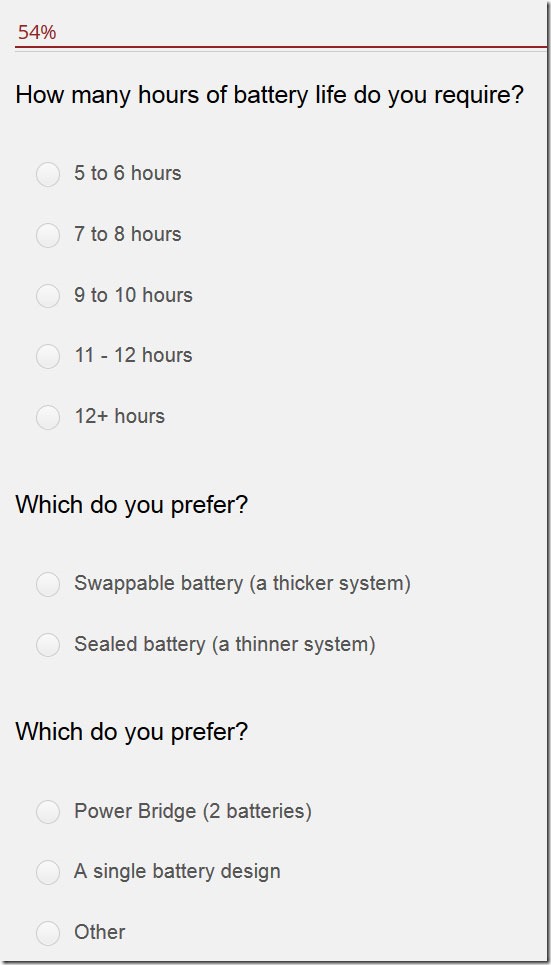Image resolution: width=551 pixels, height=965 pixels.
Task: Click the heading above the Power Bridge option
Action: [132, 732]
